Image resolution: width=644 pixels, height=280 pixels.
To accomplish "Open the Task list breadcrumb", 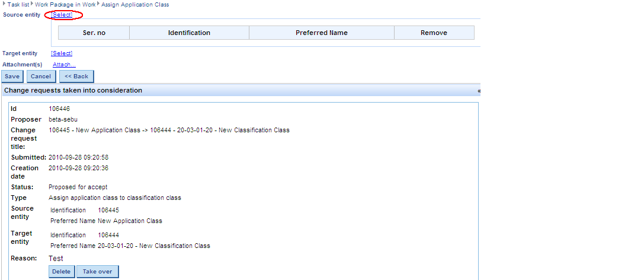I will coord(18,4).
